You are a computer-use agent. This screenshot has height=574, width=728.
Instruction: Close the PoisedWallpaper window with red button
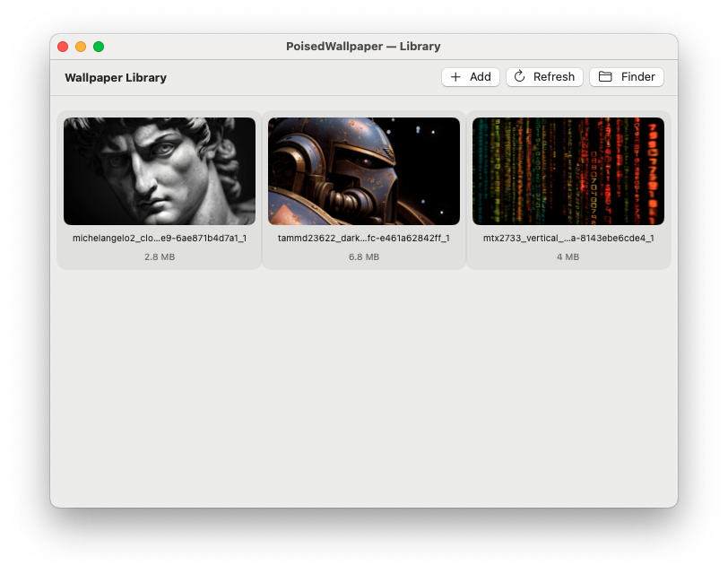pos(63,47)
